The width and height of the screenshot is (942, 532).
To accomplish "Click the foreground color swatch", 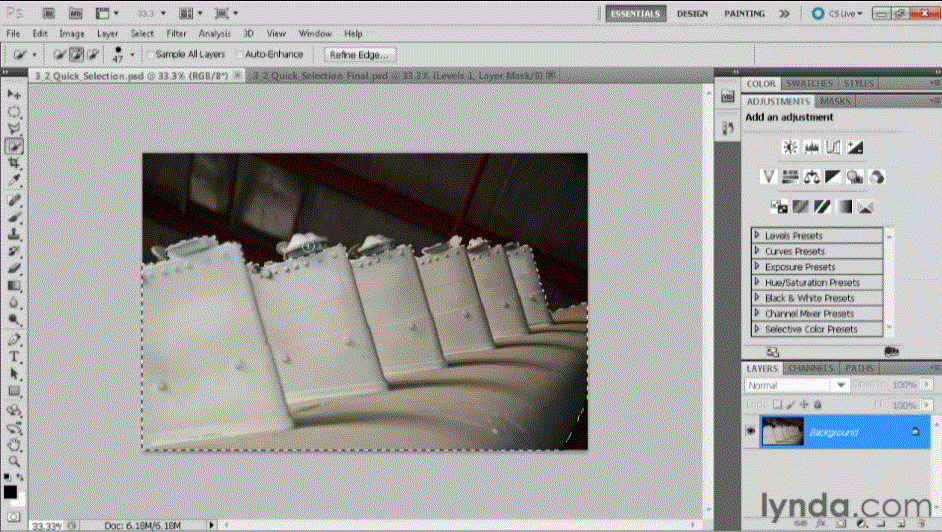I will 10,492.
